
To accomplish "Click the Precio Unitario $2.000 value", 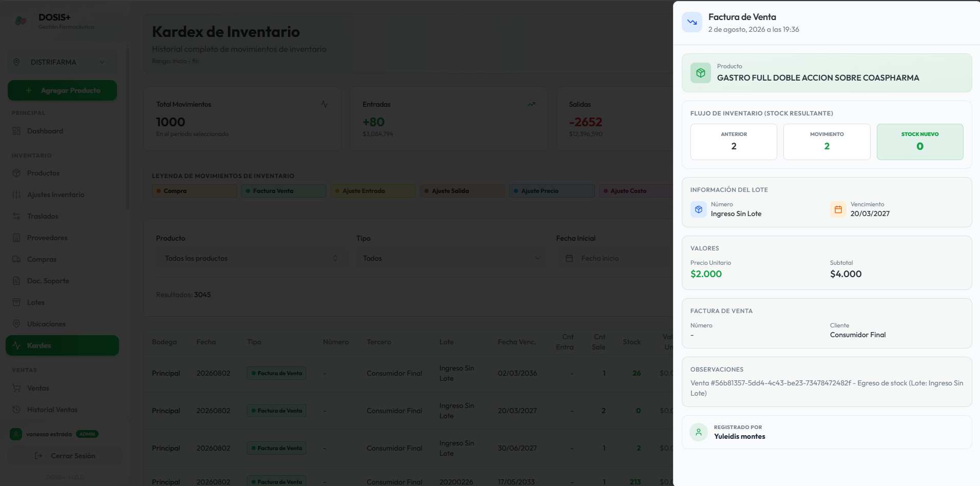I will 706,274.
